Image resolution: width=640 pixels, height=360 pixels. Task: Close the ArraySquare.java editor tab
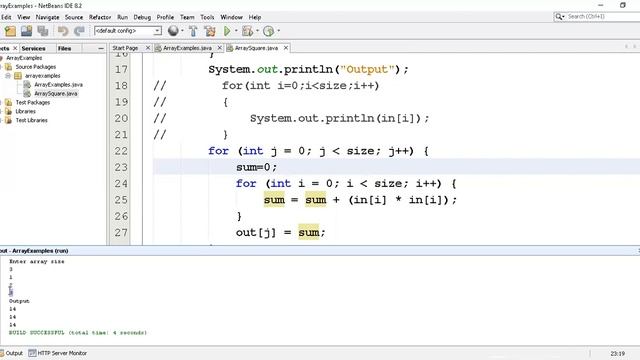click(286, 48)
